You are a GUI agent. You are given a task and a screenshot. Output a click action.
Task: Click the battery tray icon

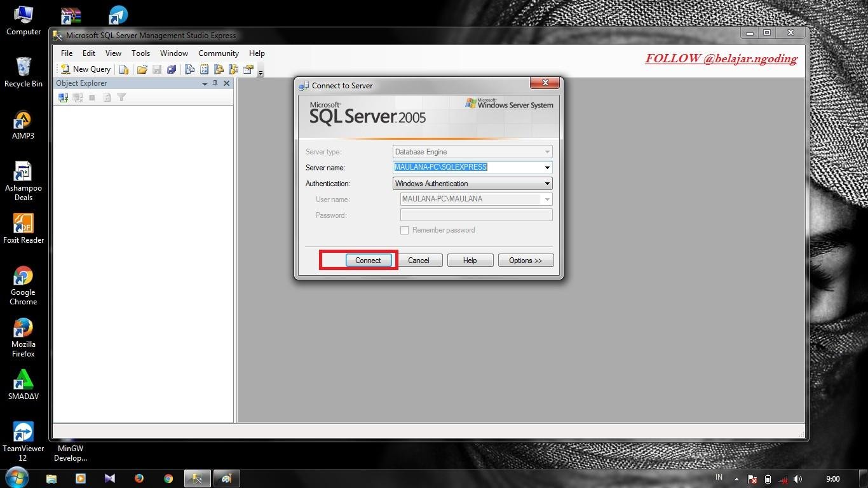768,479
